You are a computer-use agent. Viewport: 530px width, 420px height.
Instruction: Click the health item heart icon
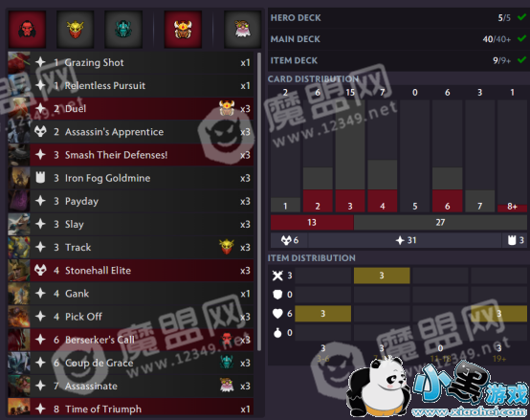pyautogui.click(x=277, y=314)
